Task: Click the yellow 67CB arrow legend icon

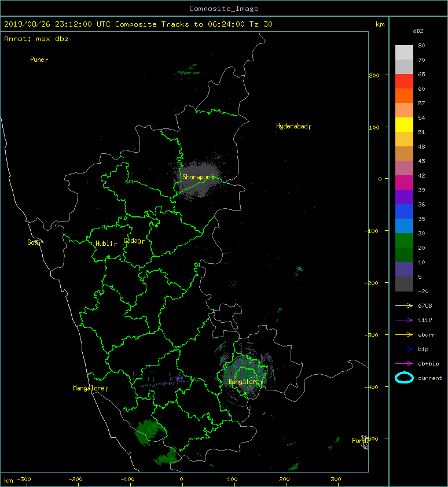Action: [x=404, y=306]
